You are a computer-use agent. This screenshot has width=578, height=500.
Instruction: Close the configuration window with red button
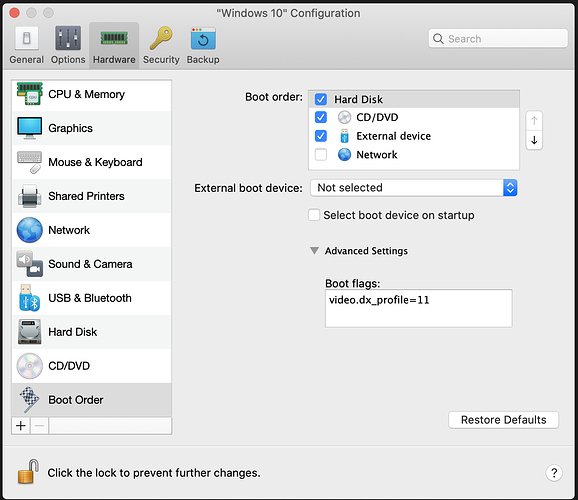[x=14, y=13]
